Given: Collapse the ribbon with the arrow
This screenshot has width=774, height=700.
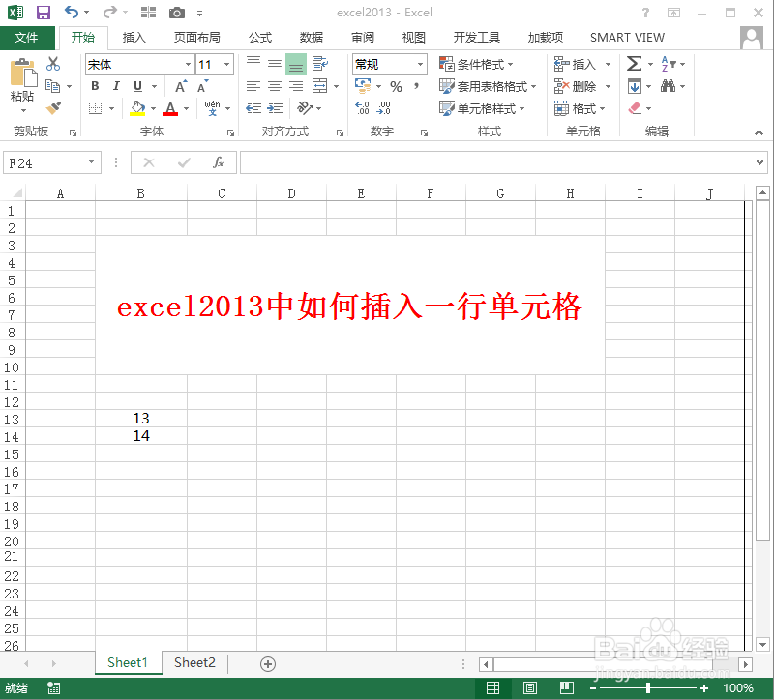Looking at the screenshot, I should pyautogui.click(x=759, y=132).
